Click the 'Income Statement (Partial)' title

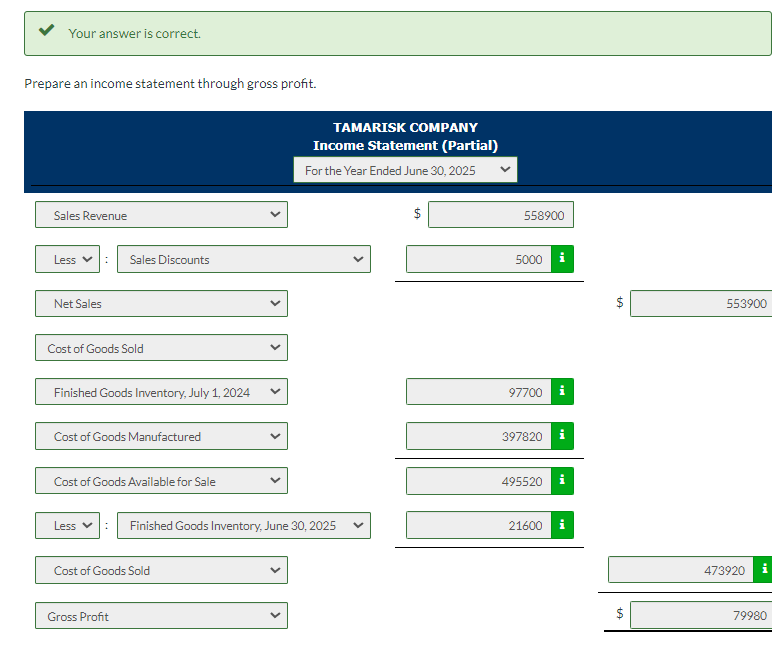click(405, 145)
